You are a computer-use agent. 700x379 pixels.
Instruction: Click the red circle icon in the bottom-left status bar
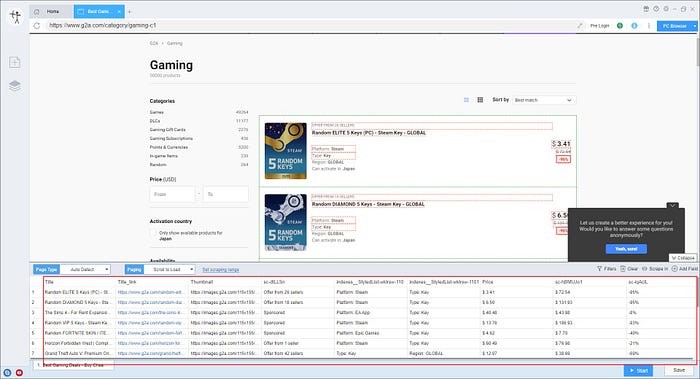pyautogui.click(x=19, y=372)
